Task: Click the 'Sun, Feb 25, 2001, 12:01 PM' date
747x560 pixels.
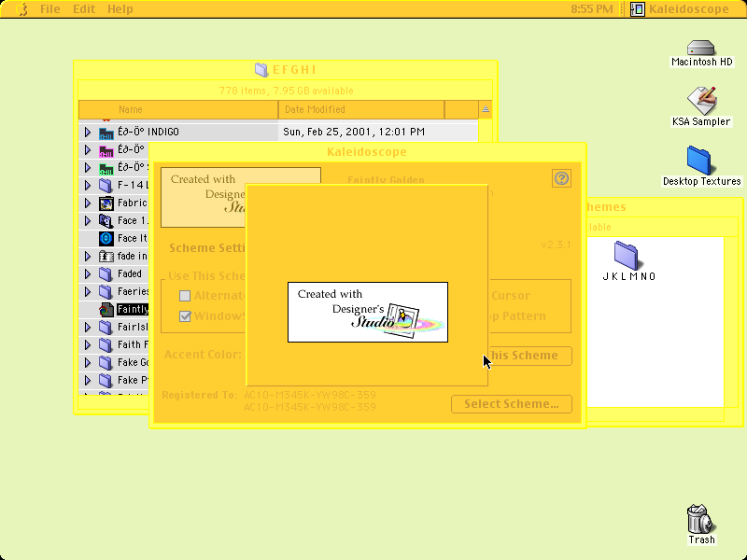Action: (354, 132)
